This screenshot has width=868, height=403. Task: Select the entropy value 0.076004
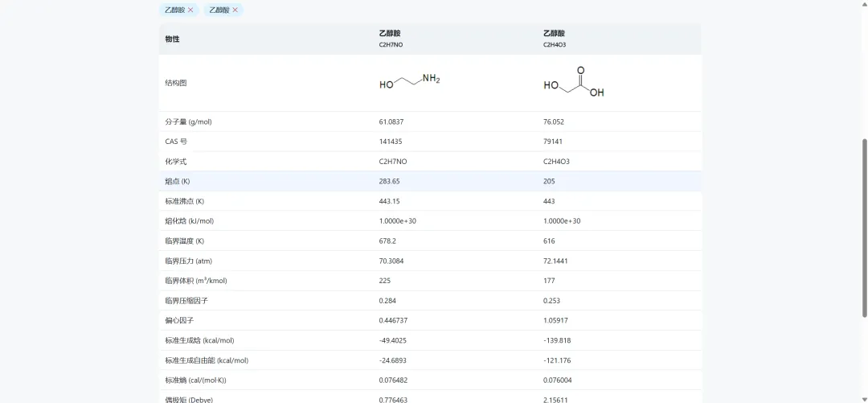coord(558,380)
